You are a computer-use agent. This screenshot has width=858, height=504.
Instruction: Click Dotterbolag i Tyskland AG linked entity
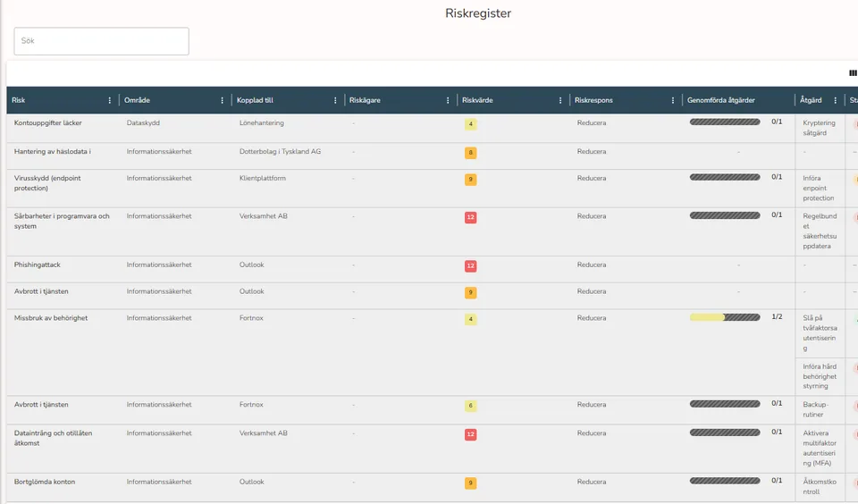[280, 152]
